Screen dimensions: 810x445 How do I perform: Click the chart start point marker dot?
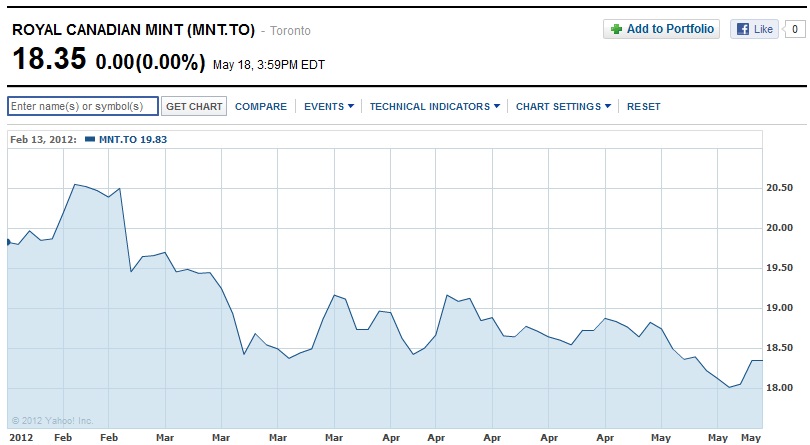[8, 242]
